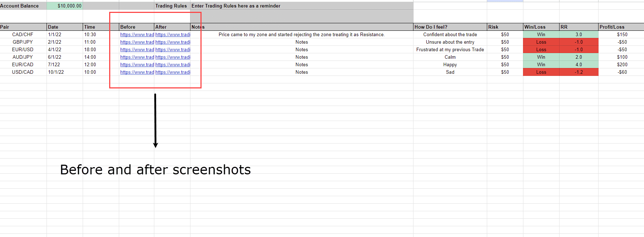Select the 4.0 RR cell
The height and width of the screenshot is (237, 644).
coord(579,65)
